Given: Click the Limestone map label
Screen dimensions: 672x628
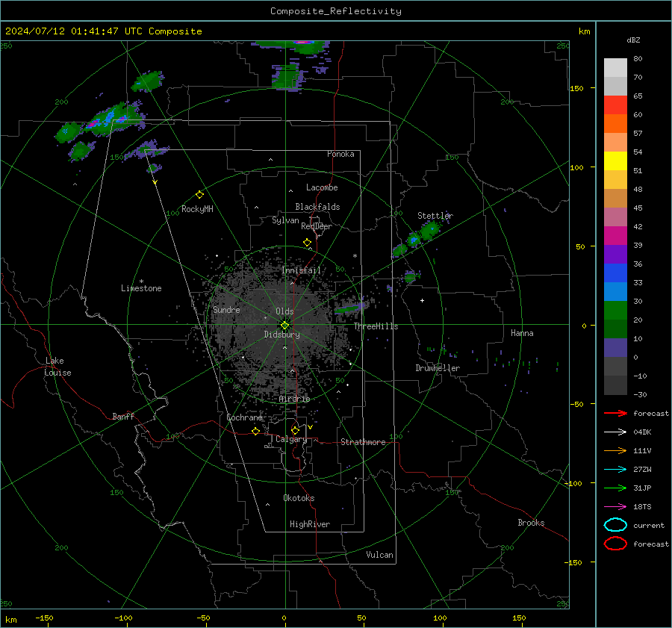Looking at the screenshot, I should click(141, 288).
